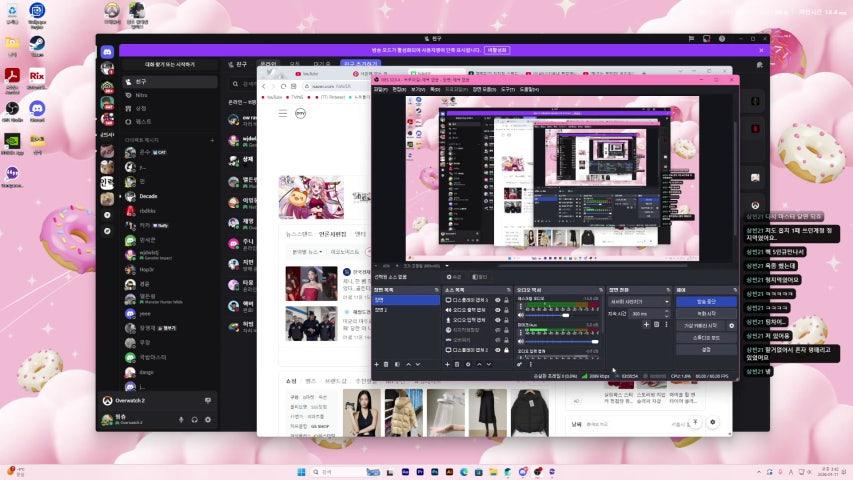This screenshot has height=480, width=853.
Task: Expand 분야별 뉴스 dropdown on Naver page
Action: point(307,252)
